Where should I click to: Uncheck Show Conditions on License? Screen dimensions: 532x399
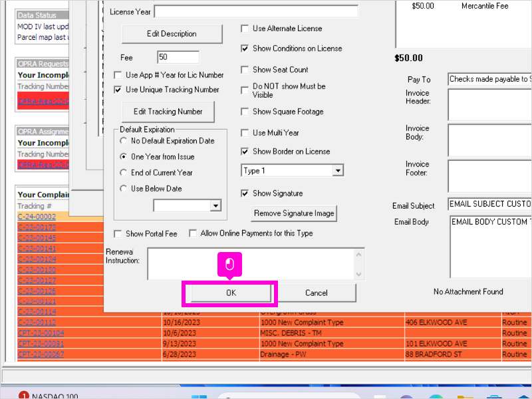click(x=245, y=49)
